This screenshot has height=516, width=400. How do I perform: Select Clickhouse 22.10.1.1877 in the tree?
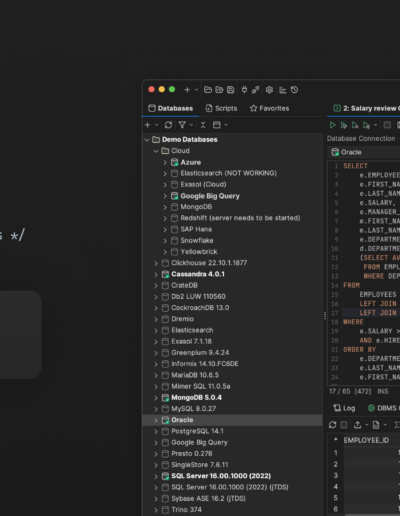click(x=209, y=263)
